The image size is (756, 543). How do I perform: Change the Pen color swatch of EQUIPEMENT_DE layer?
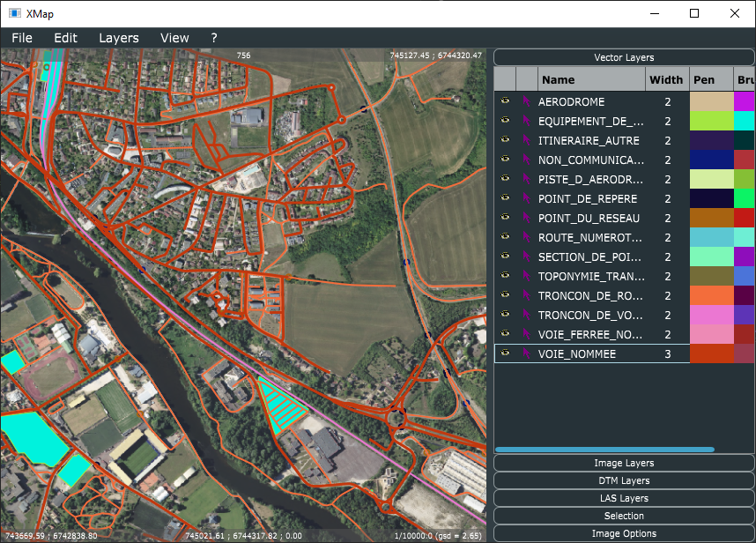click(x=712, y=121)
